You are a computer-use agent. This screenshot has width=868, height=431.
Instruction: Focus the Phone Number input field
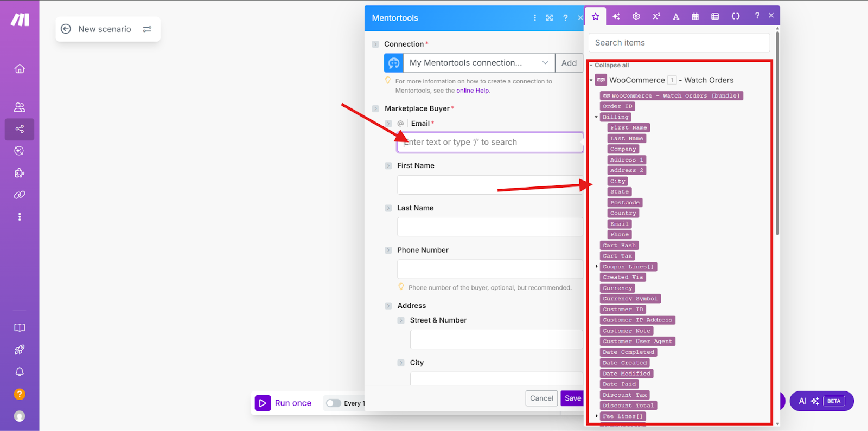point(490,269)
